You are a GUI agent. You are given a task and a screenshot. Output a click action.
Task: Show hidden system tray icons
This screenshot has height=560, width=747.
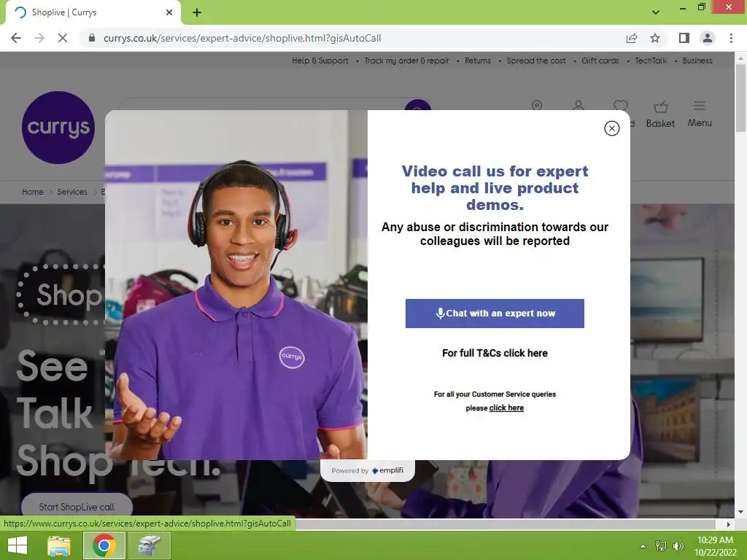643,546
